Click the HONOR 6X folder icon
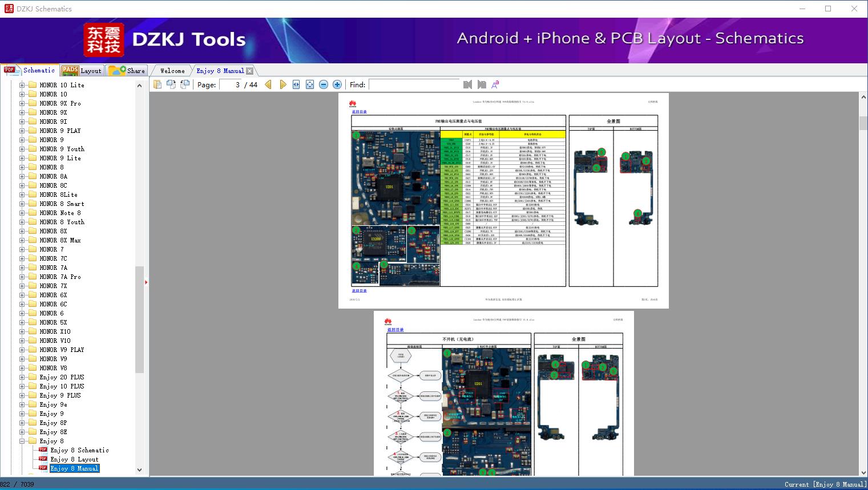 [x=33, y=295]
